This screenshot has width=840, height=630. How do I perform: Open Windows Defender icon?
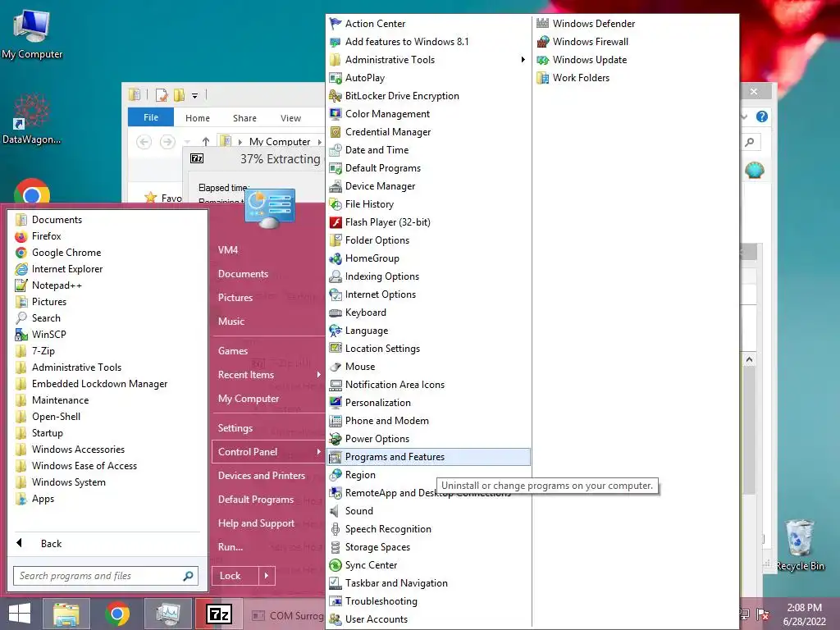tap(543, 24)
